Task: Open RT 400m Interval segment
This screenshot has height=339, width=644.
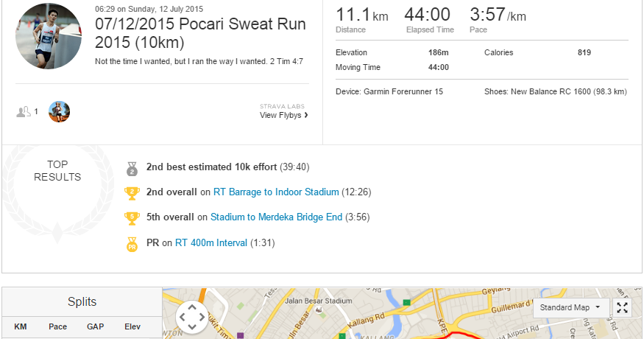Action: point(211,243)
